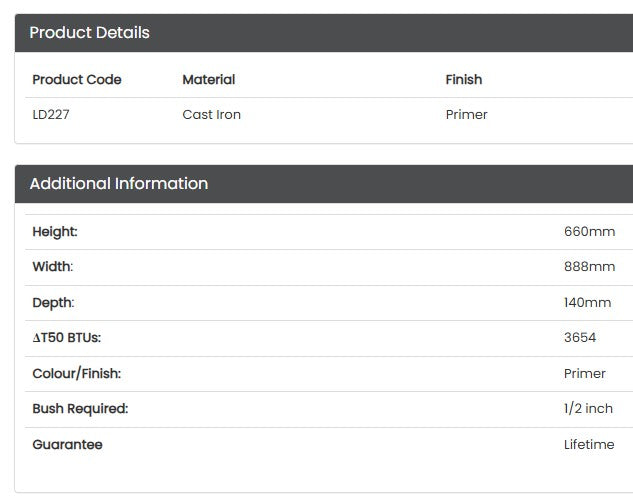Click the ΔT50 BTUs label

67,338
